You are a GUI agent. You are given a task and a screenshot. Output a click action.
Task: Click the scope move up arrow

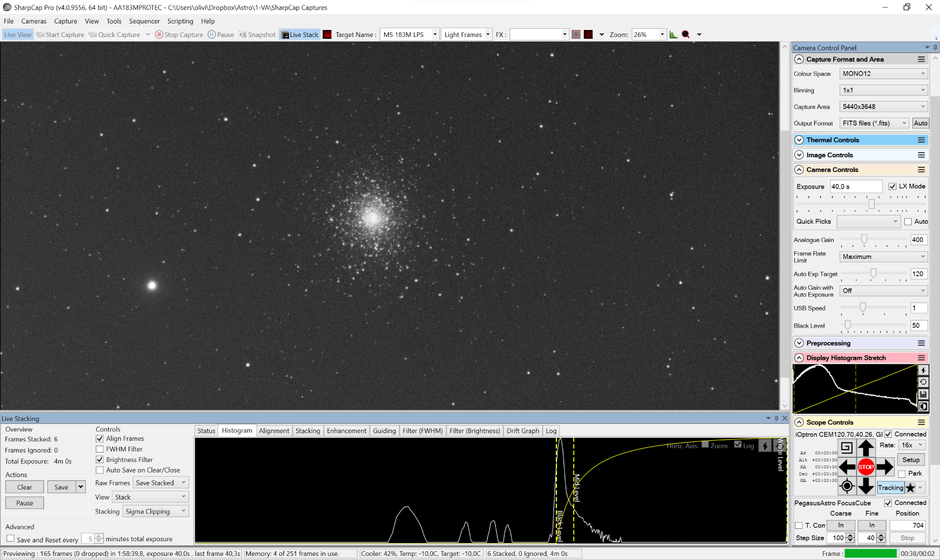click(x=865, y=448)
